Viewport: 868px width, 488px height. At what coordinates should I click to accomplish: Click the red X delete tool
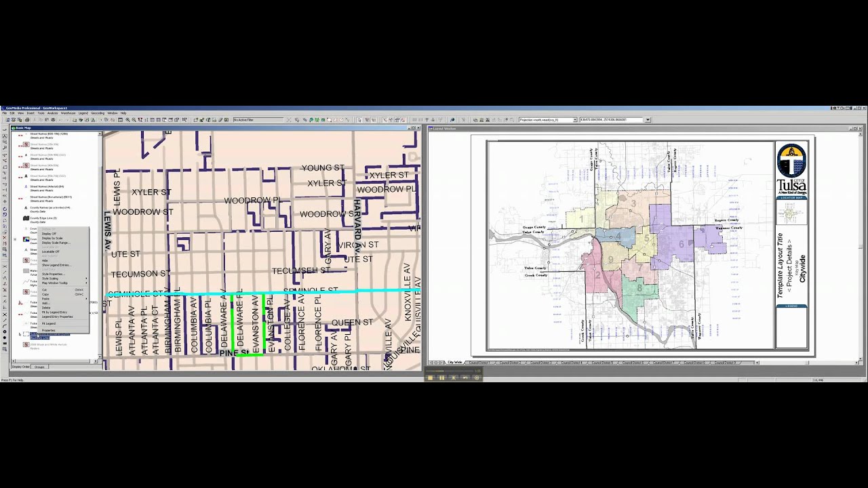[5, 237]
